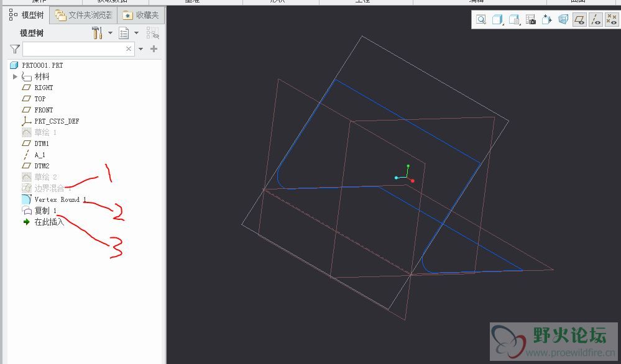Switch to the 模型树 tab

27,16
